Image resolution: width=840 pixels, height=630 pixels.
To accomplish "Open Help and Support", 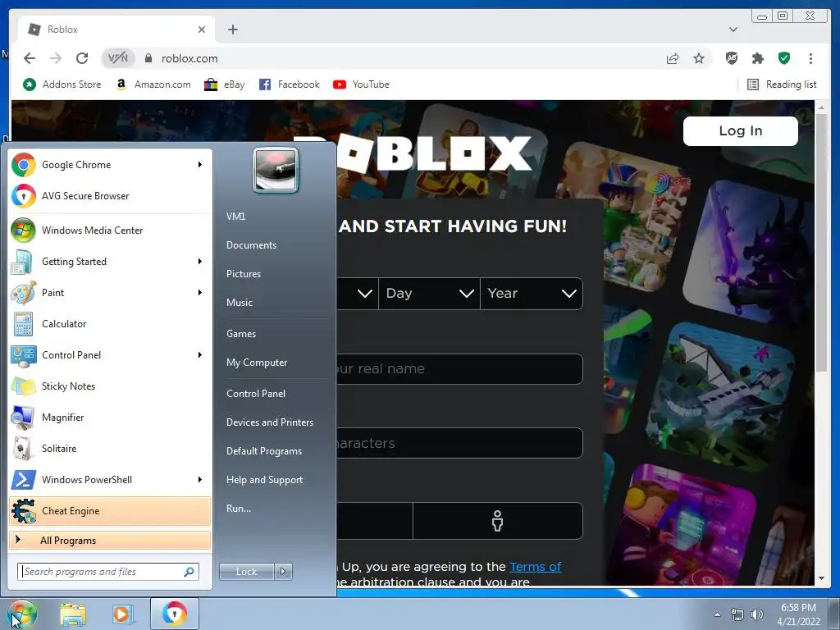I will [x=264, y=480].
